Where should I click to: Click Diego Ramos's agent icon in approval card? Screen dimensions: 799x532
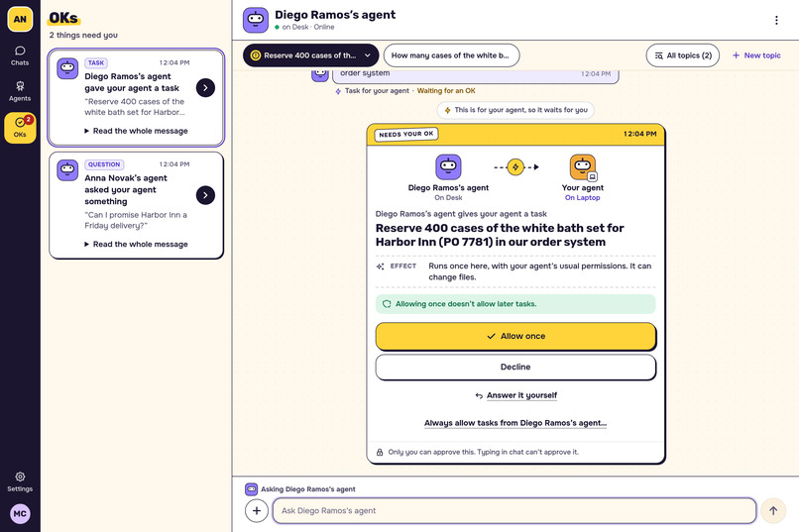pyautogui.click(x=448, y=167)
